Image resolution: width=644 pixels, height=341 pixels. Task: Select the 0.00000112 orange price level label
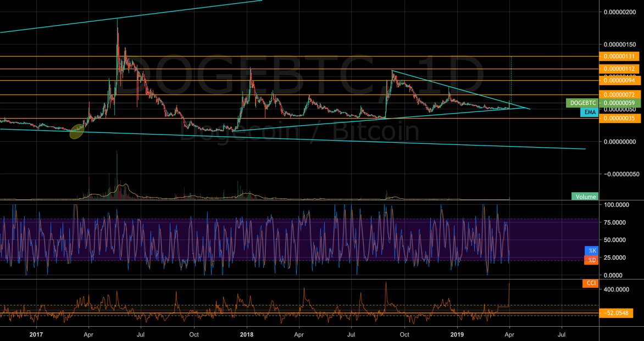[x=620, y=69]
